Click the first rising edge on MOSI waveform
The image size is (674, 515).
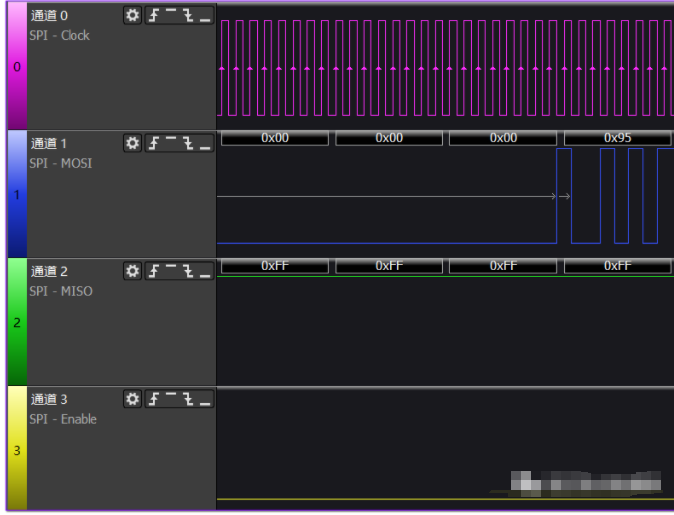(x=557, y=196)
